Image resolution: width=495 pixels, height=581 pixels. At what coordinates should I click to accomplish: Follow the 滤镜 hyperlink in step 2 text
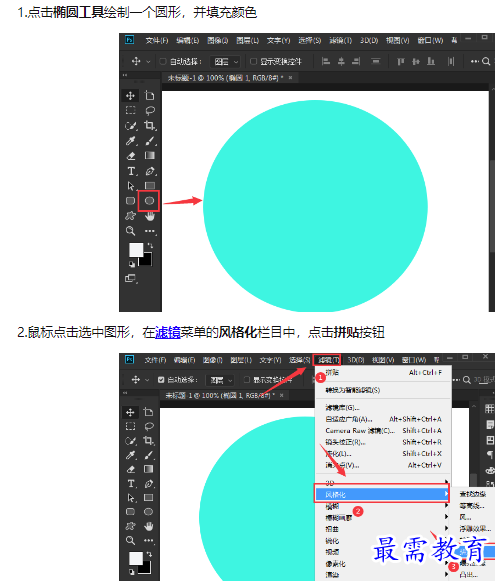(167, 332)
